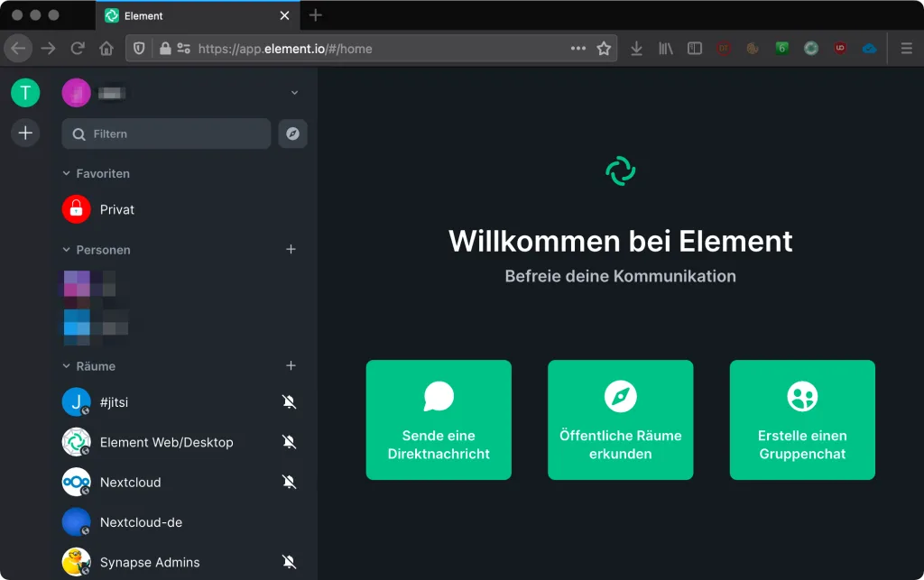This screenshot has height=580, width=924.
Task: Collapse the Räume section
Action: [x=89, y=366]
